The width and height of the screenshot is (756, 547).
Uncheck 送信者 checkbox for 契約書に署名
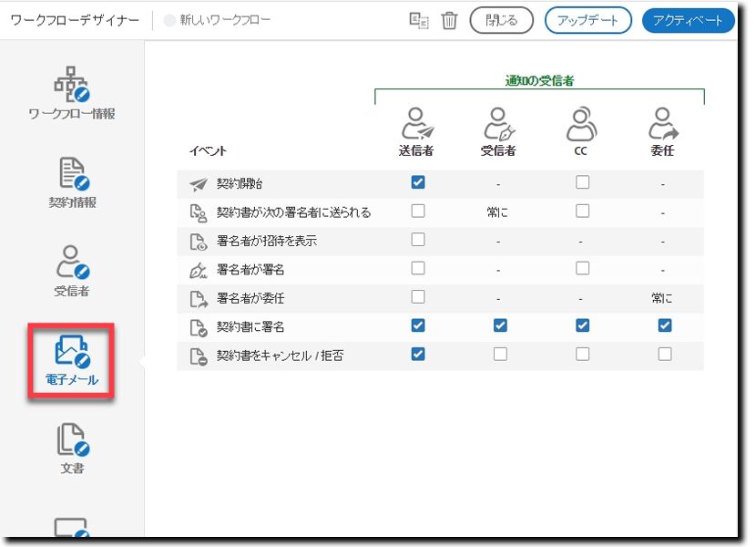click(x=418, y=325)
